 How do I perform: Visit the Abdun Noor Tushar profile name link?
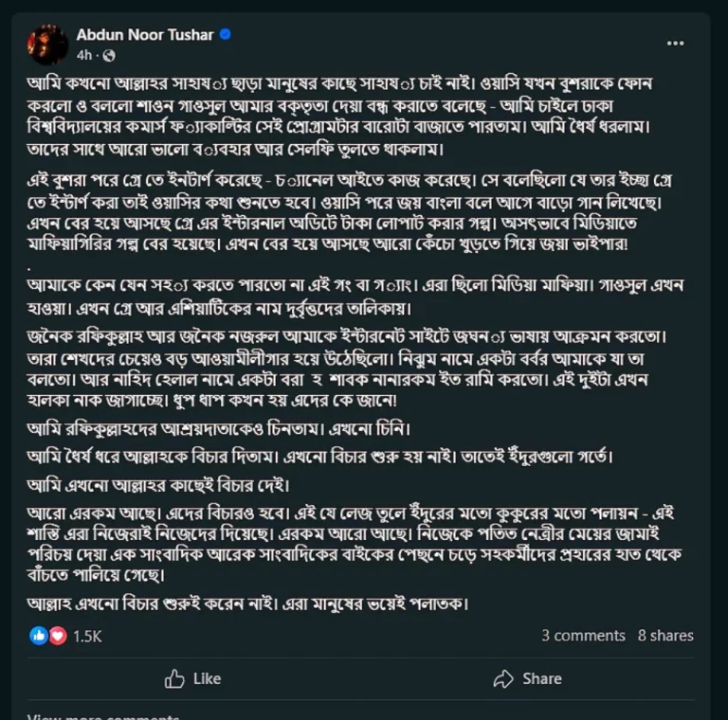(145, 35)
